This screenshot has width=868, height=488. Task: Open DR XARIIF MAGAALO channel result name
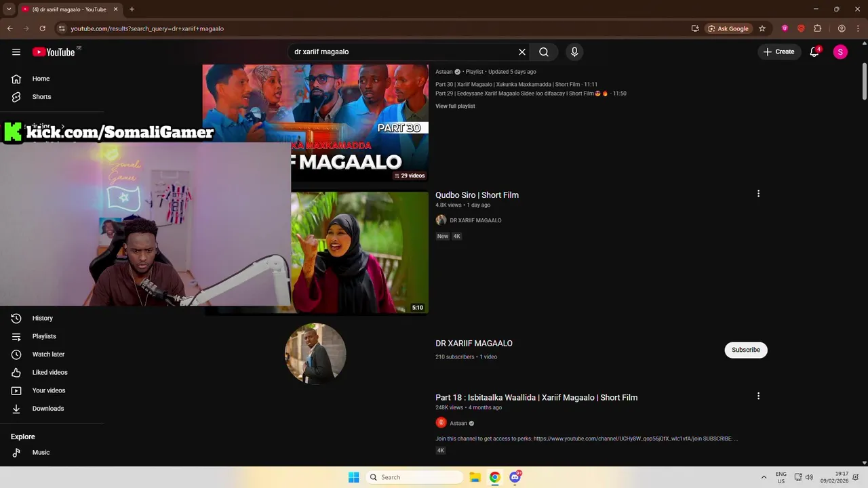pyautogui.click(x=474, y=344)
